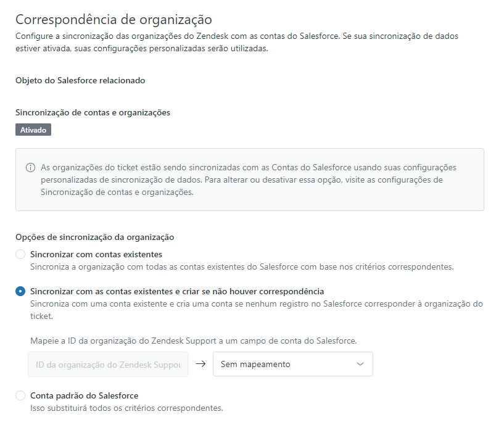504x430 pixels.
Task: Click 'Mapeie a ID da organização' instruction text
Action: click(x=194, y=341)
